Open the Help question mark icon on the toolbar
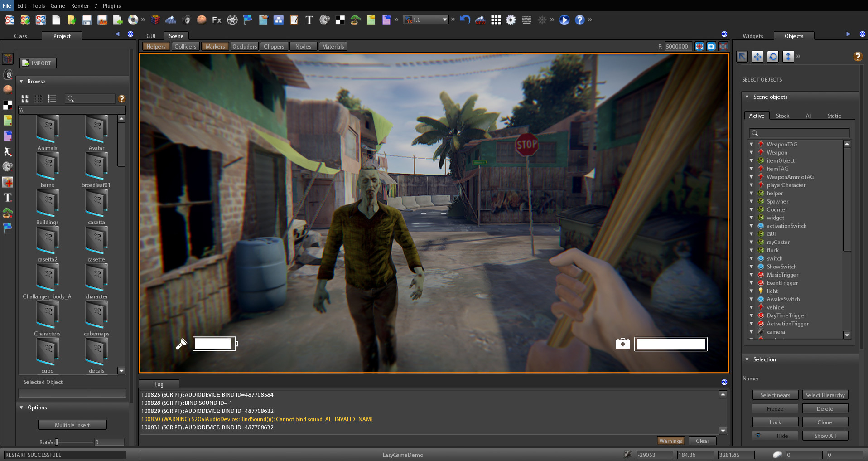Viewport: 868px width, 461px height. pos(580,20)
